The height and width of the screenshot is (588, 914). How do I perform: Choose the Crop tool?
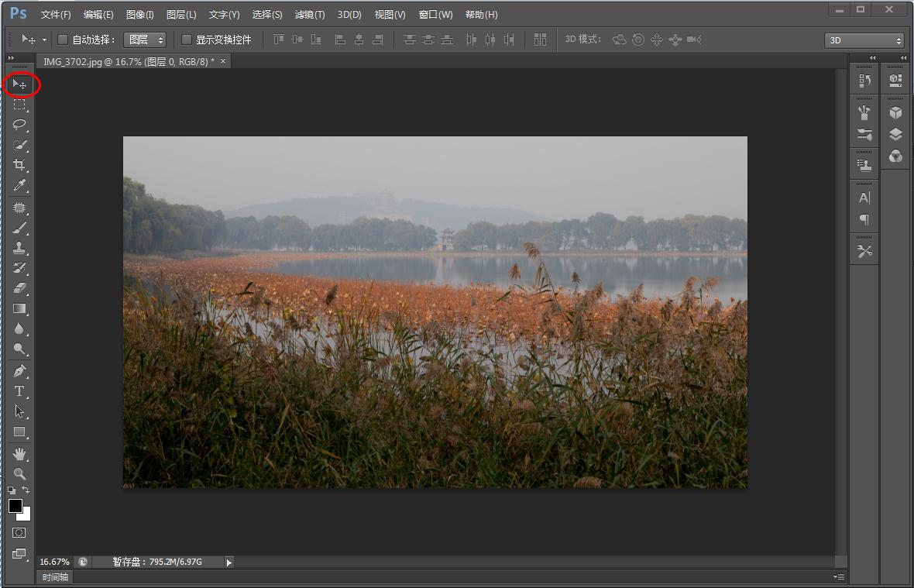pyautogui.click(x=20, y=165)
